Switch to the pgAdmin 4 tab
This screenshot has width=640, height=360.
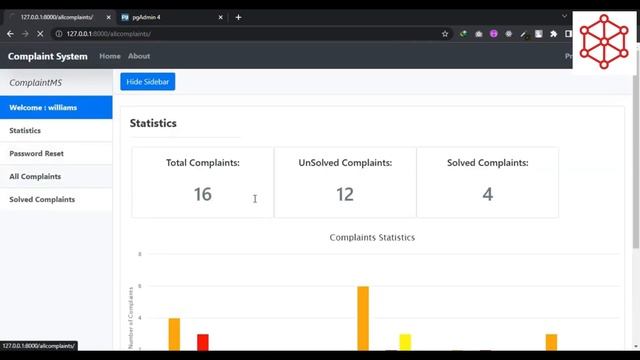[x=171, y=17]
